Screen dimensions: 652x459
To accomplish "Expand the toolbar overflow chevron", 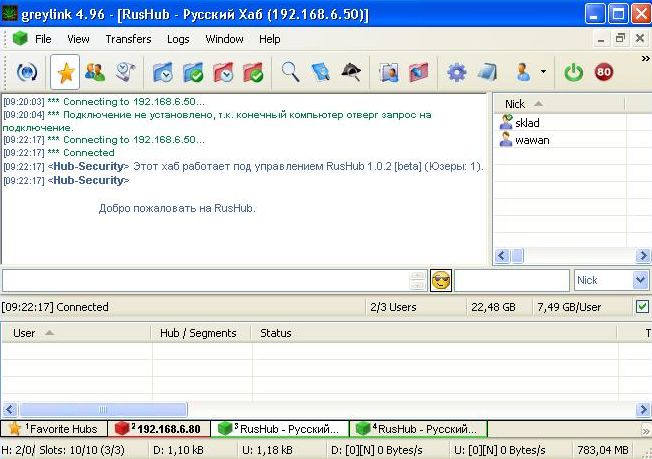I will (x=645, y=60).
